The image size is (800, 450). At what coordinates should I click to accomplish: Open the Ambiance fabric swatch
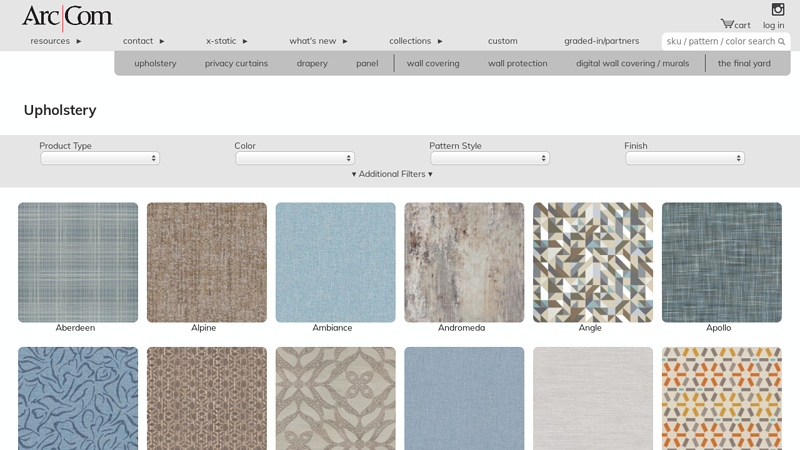[x=335, y=262]
